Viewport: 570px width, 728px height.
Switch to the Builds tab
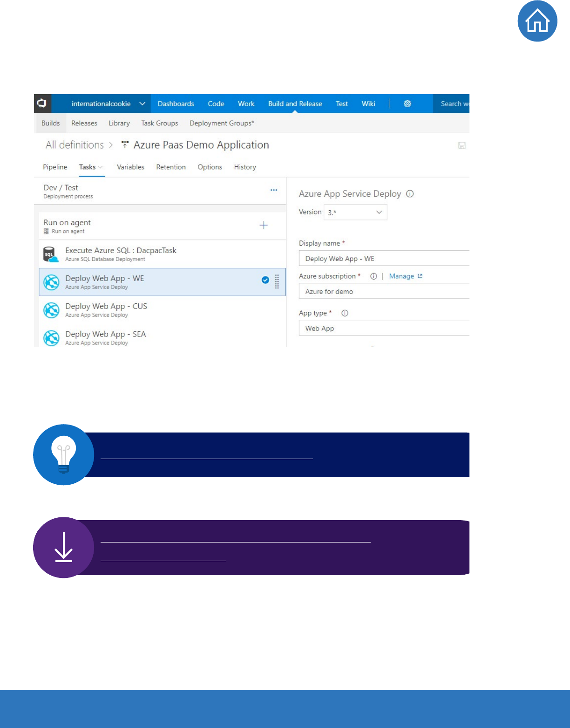(51, 124)
